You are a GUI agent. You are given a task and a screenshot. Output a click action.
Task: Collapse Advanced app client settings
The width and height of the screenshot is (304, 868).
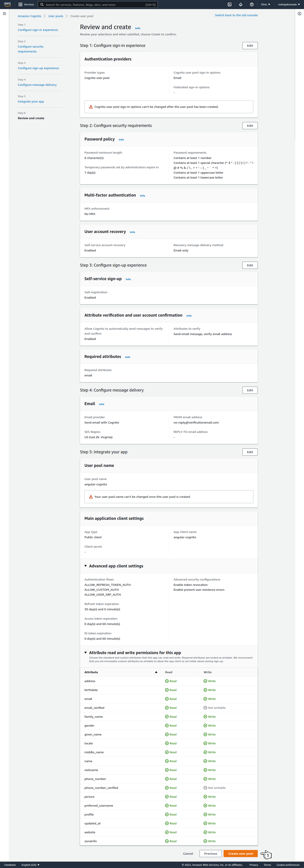86,566
